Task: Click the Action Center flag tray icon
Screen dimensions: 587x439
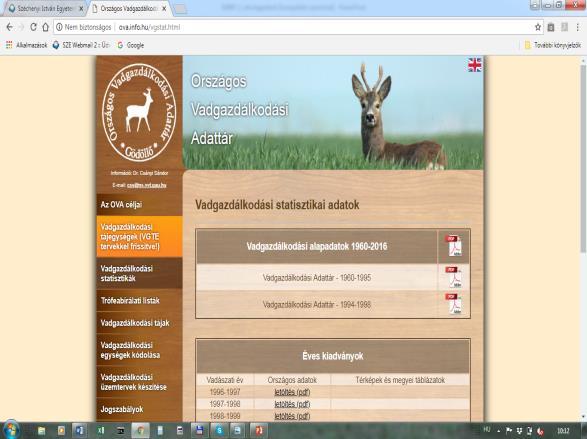Action: tap(509, 431)
